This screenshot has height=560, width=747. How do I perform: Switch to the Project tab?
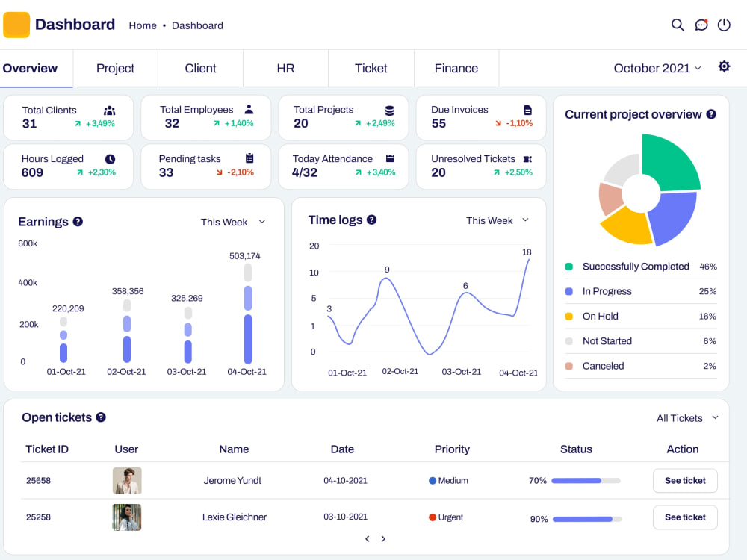pos(115,68)
